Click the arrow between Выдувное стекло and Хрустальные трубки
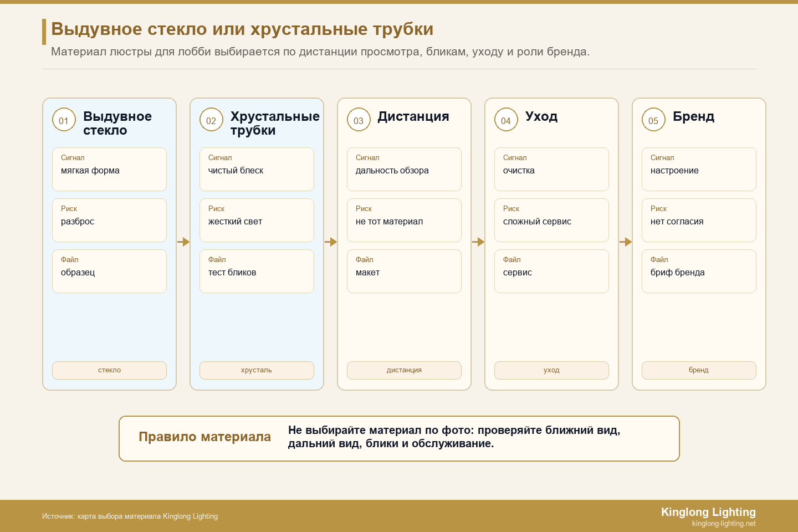Screen dimensions: 798x532 point(183,242)
